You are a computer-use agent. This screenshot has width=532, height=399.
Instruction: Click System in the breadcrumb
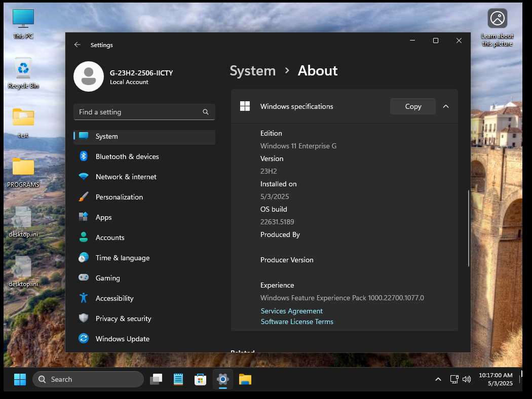pyautogui.click(x=252, y=71)
